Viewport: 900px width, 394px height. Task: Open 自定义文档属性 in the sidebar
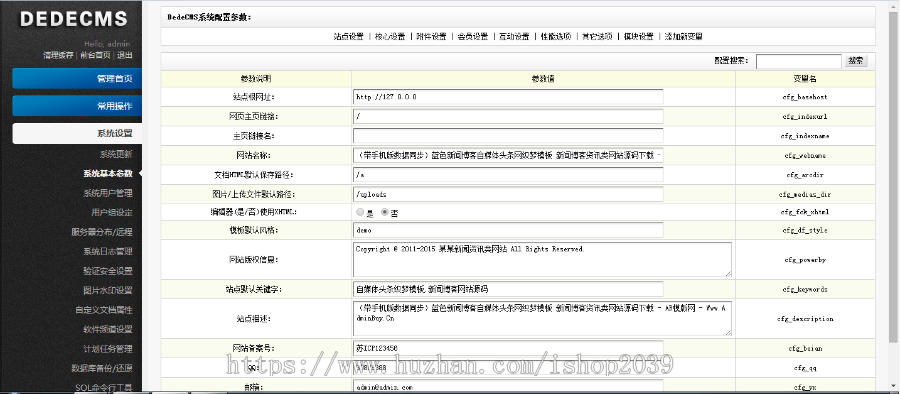[104, 310]
